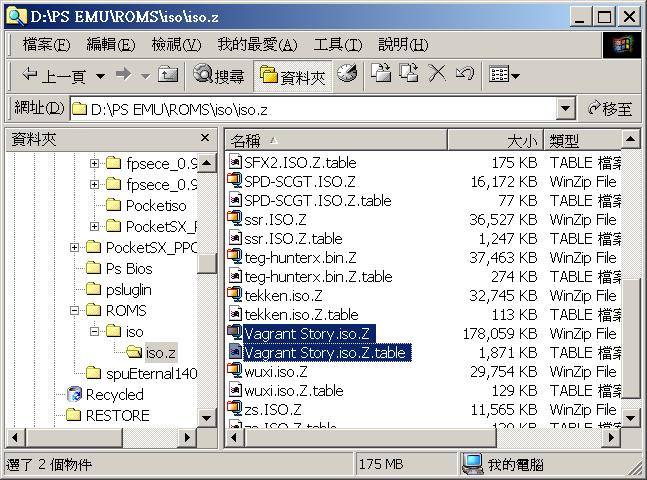Select the Recycled bin icon
Viewport: 647px width, 480px height.
click(75, 394)
